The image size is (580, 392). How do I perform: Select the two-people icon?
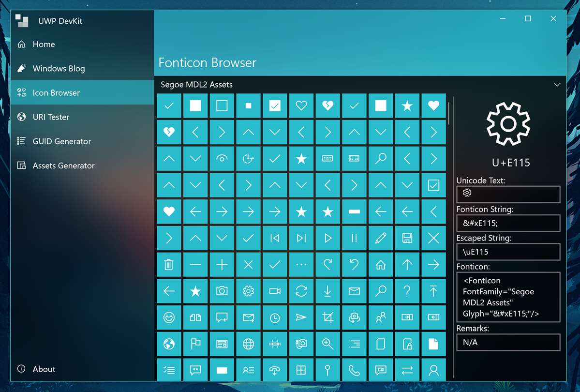381,317
